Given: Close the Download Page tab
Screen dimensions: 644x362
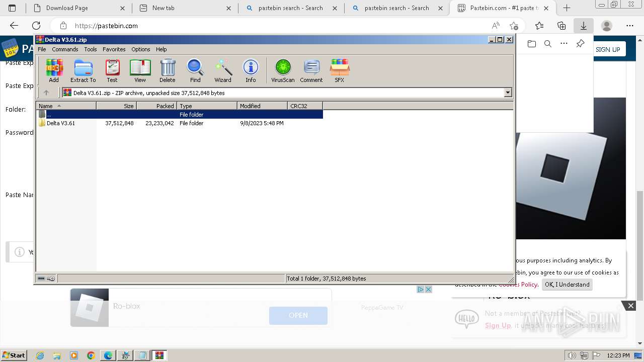Looking at the screenshot, I should [x=122, y=8].
